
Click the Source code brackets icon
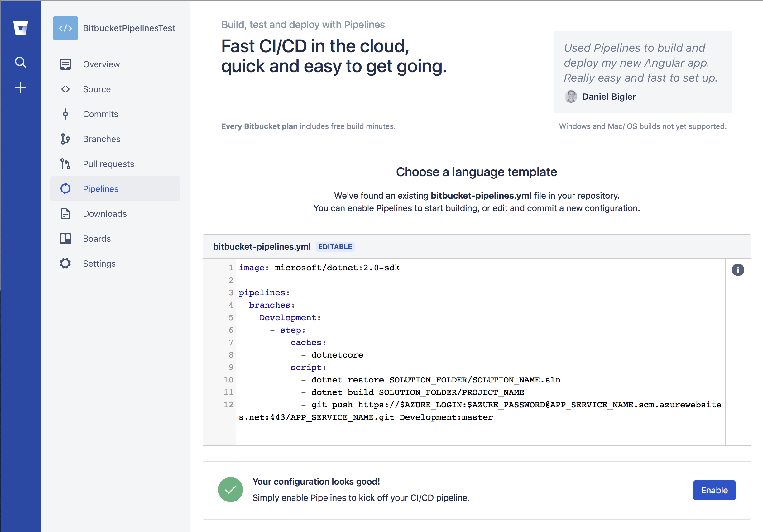(x=65, y=89)
